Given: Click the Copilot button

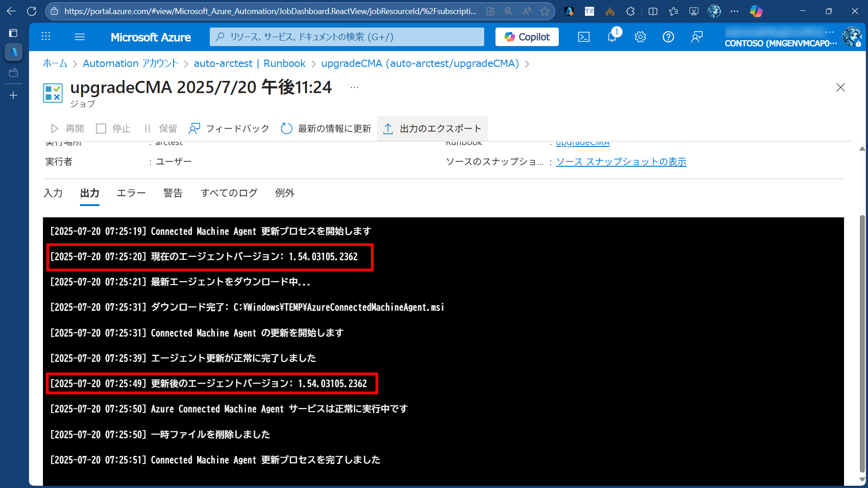Looking at the screenshot, I should pyautogui.click(x=527, y=37).
